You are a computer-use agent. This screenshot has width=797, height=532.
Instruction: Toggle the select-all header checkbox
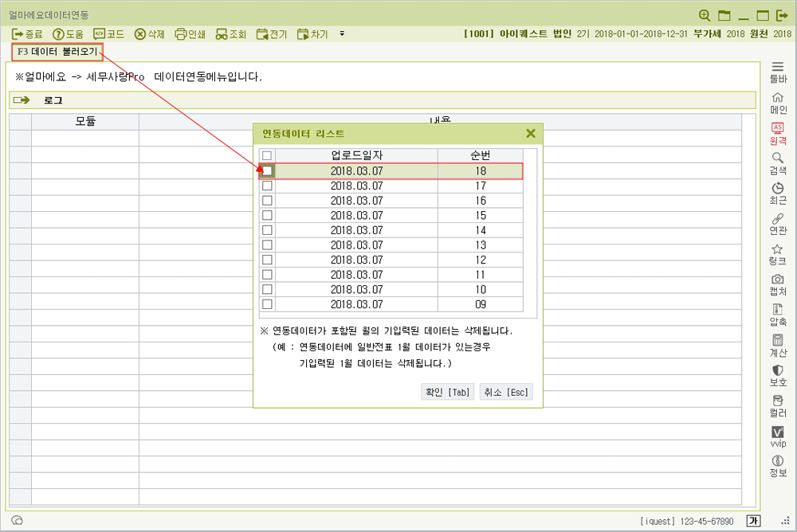267,155
